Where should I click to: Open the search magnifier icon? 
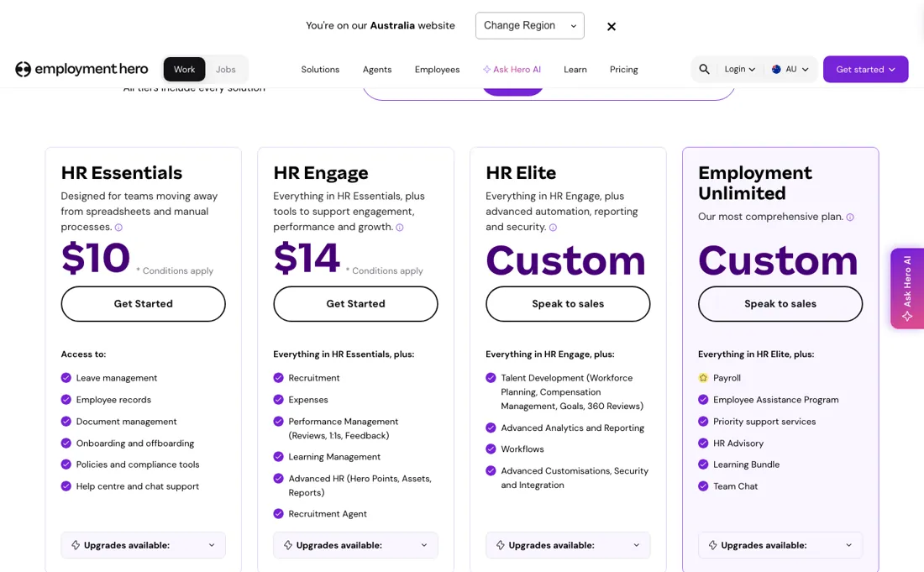(704, 69)
